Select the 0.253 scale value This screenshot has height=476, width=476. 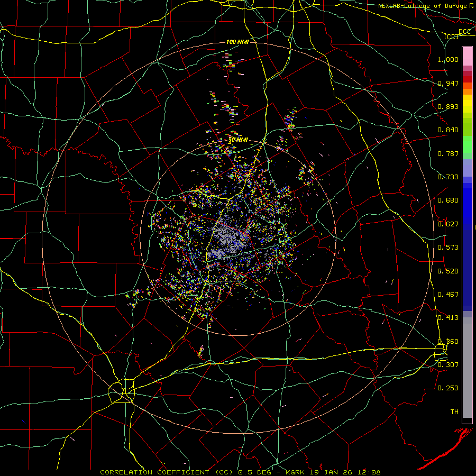tap(448, 388)
